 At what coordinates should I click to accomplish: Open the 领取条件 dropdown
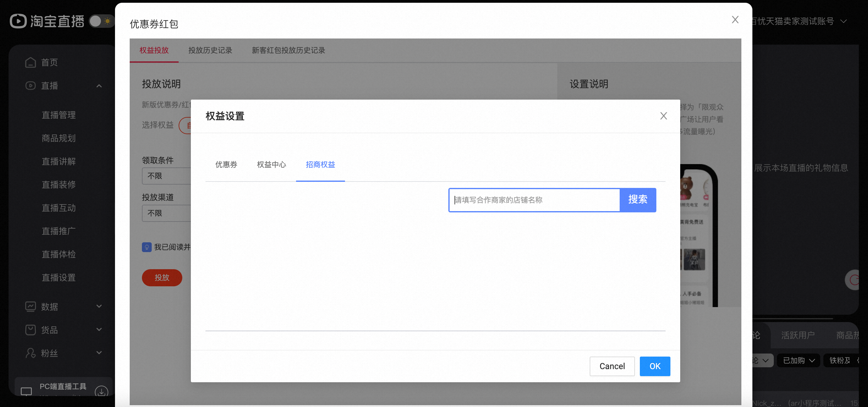point(166,176)
